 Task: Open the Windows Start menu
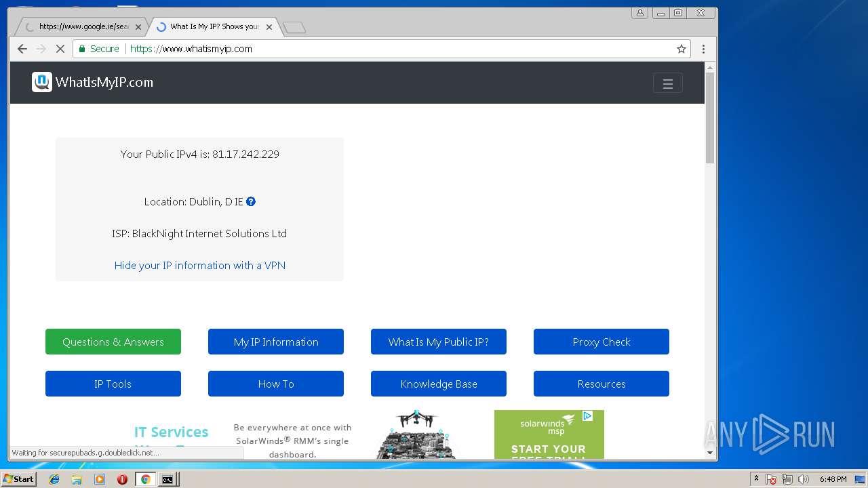(x=19, y=479)
